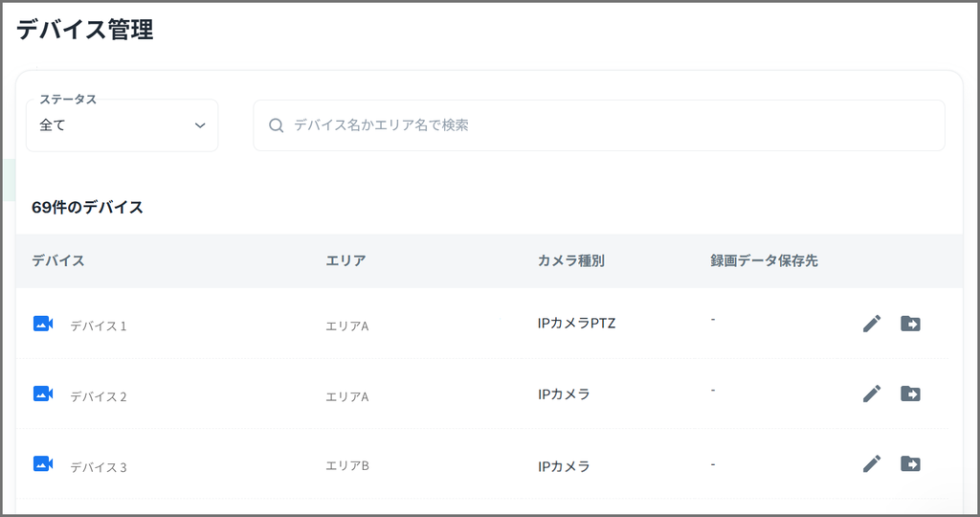Select the デバイス 1 name text
The width and height of the screenshot is (980, 517).
click(x=99, y=326)
